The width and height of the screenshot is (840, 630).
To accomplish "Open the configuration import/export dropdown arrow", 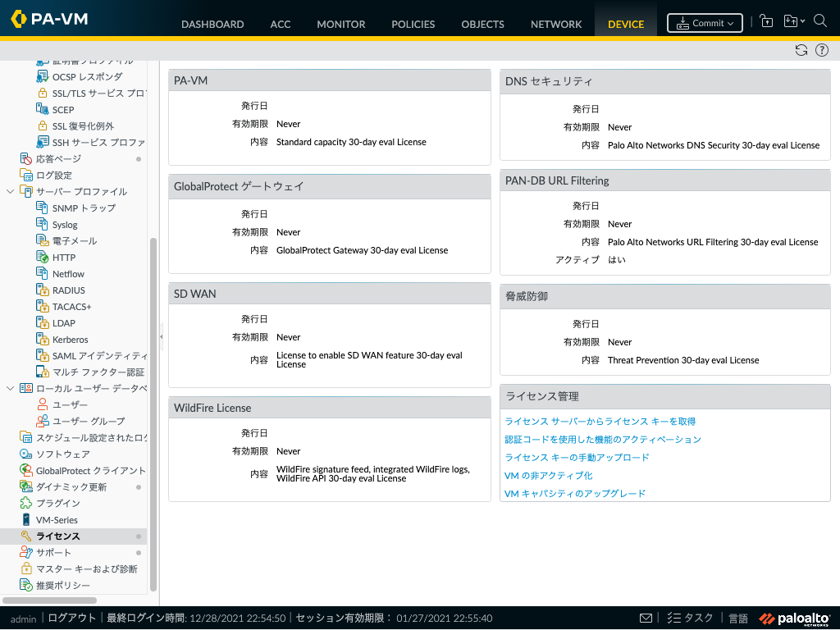I will tap(802, 21).
